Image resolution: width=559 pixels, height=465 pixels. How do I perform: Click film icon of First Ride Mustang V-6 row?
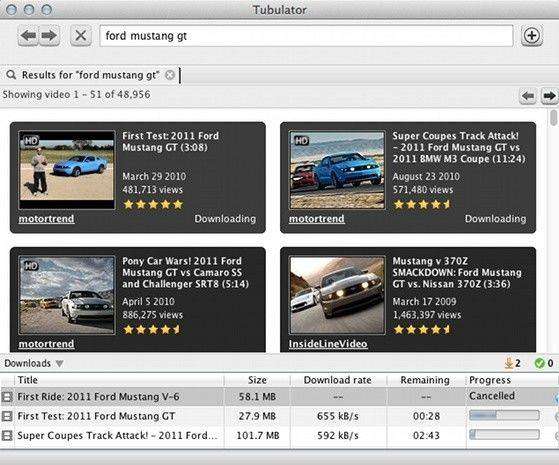coord(7,397)
